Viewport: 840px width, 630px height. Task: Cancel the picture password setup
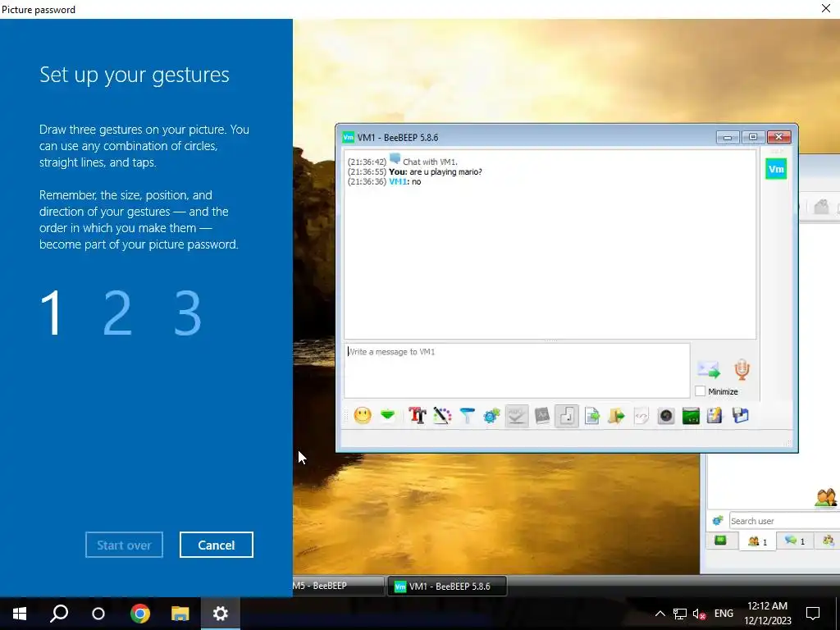(217, 545)
